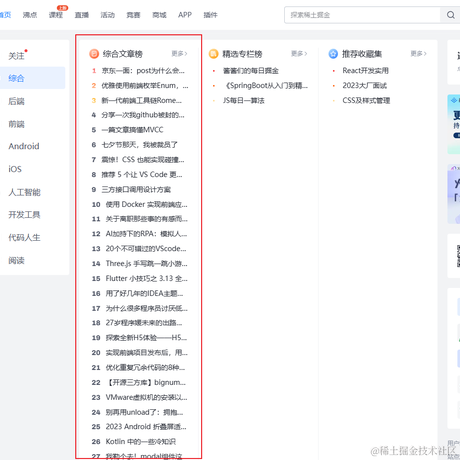This screenshot has height=460, width=460.
Task: Open article 3 新一代前端工具链Rome
Action: click(x=142, y=100)
